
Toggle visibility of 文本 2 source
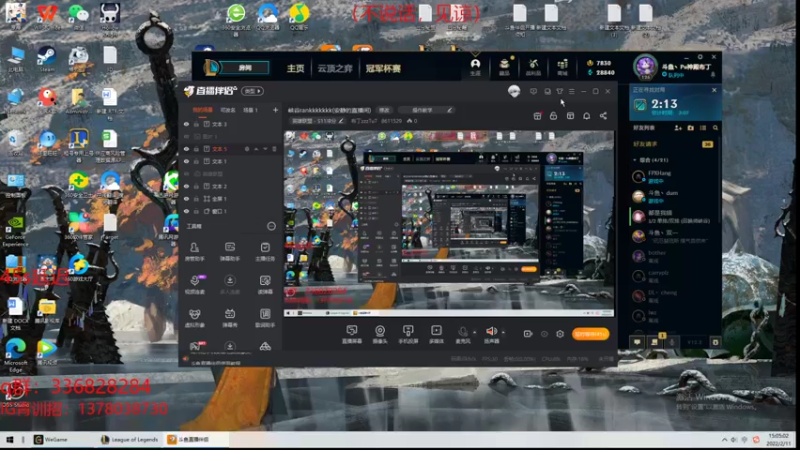click(x=186, y=186)
